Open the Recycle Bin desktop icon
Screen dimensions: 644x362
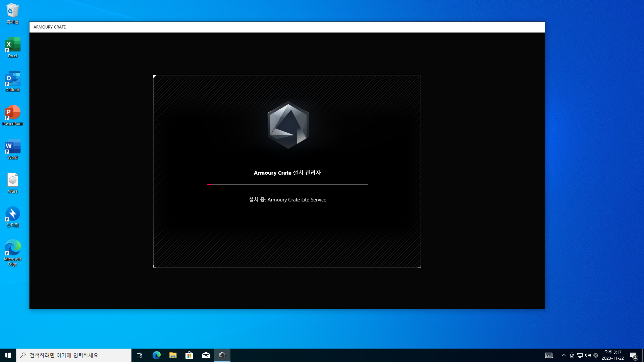[x=12, y=14]
